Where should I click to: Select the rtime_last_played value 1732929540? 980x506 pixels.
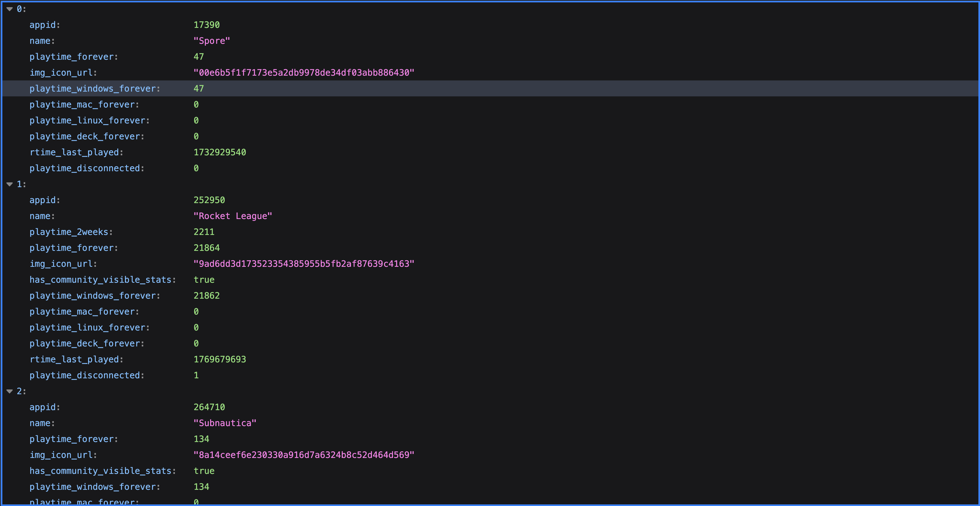[x=219, y=152]
